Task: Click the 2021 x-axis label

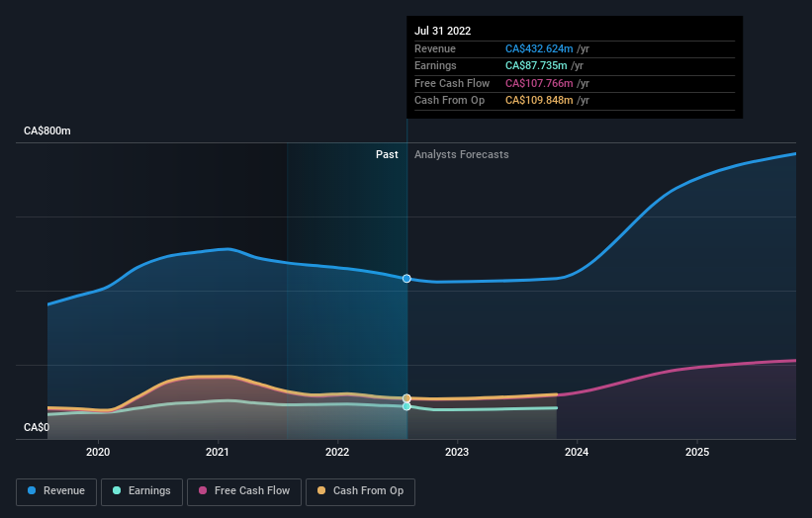Action: [x=218, y=452]
